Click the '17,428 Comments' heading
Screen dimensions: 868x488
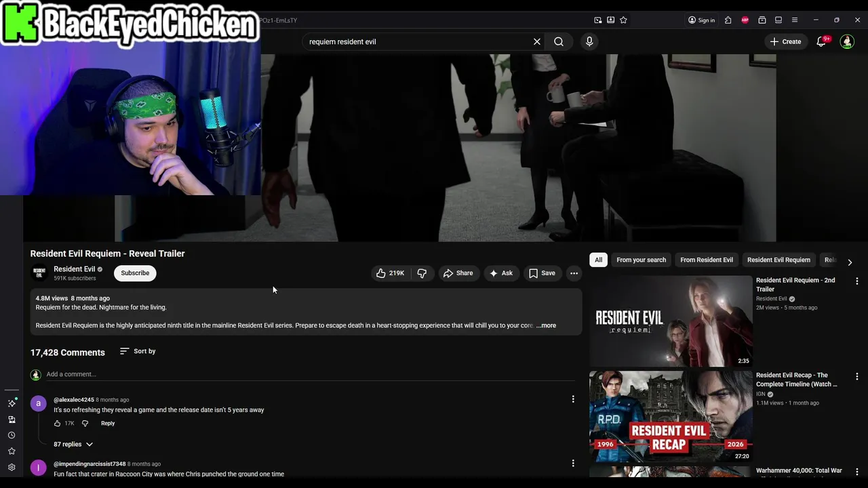point(68,352)
